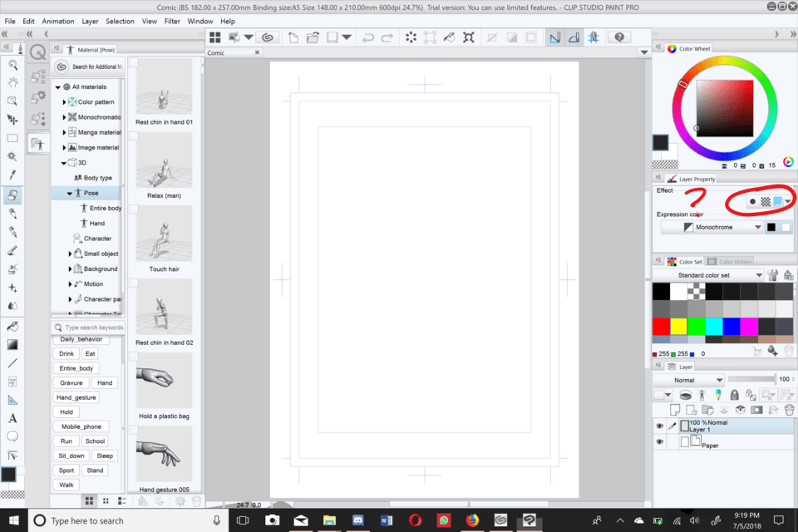Viewport: 798px width, 532px height.
Task: Open the Standard color set dropdown
Action: 759,275
